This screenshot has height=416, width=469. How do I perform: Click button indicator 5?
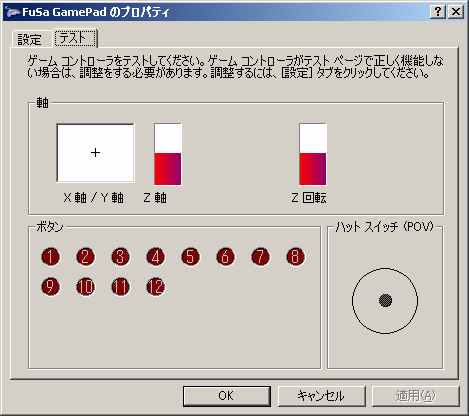191,257
